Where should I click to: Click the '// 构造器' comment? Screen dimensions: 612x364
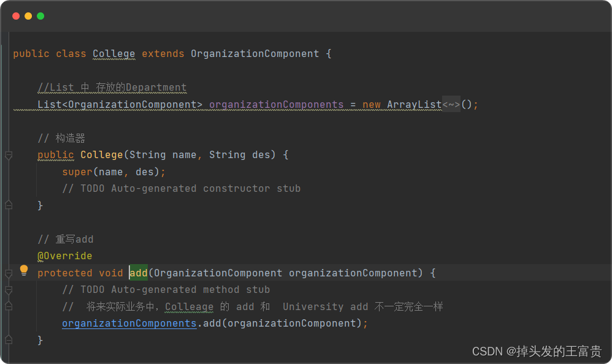point(61,138)
